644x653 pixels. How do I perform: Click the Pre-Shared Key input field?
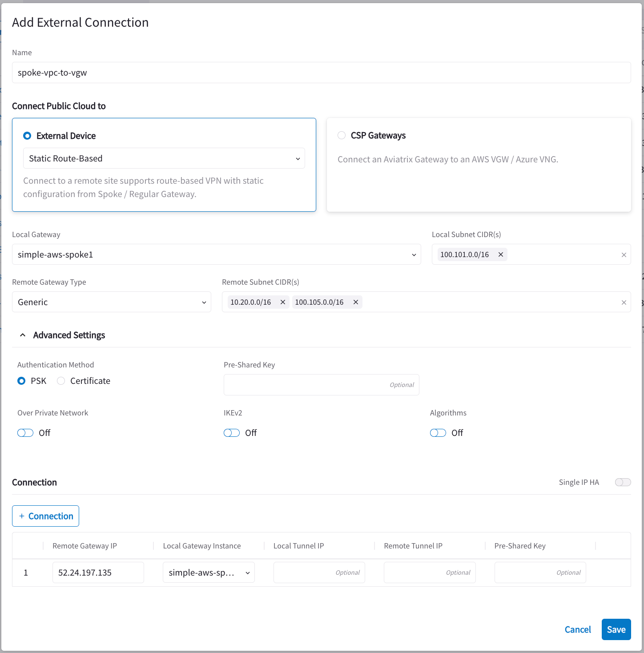pos(321,384)
